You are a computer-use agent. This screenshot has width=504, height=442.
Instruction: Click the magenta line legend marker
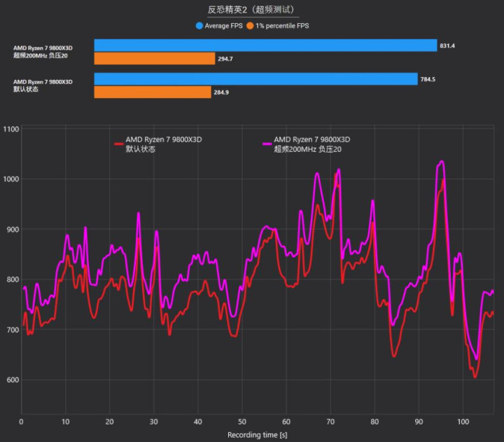(x=267, y=144)
